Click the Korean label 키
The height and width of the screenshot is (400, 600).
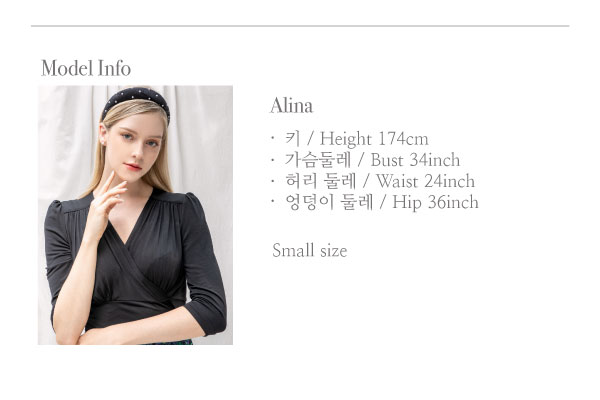click(x=293, y=138)
